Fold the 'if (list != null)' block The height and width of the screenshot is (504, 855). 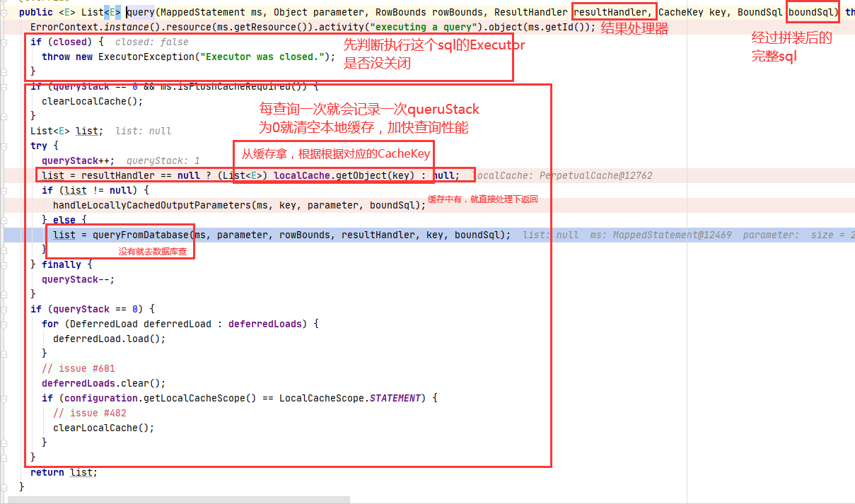point(4,190)
